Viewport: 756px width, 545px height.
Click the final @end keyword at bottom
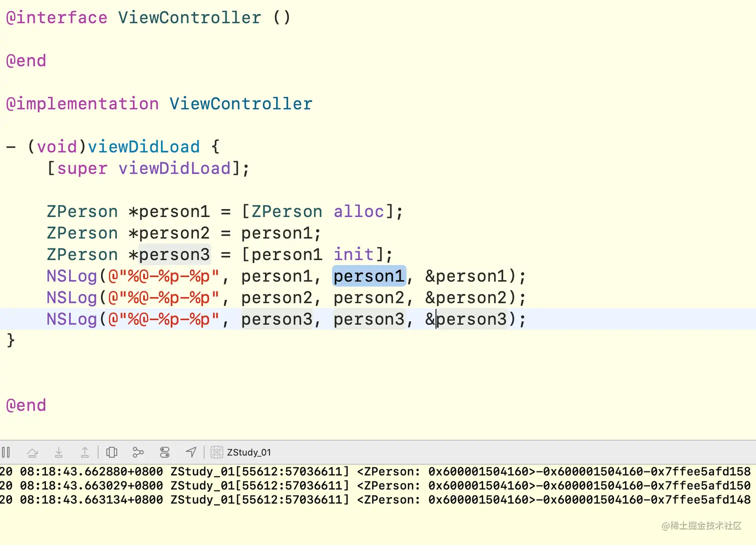pyautogui.click(x=26, y=405)
